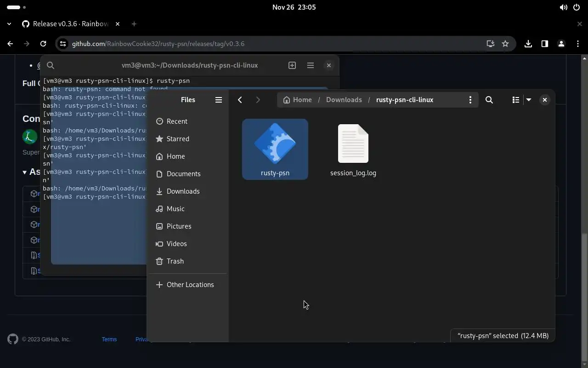Open view options dropdown in Files

(x=529, y=100)
